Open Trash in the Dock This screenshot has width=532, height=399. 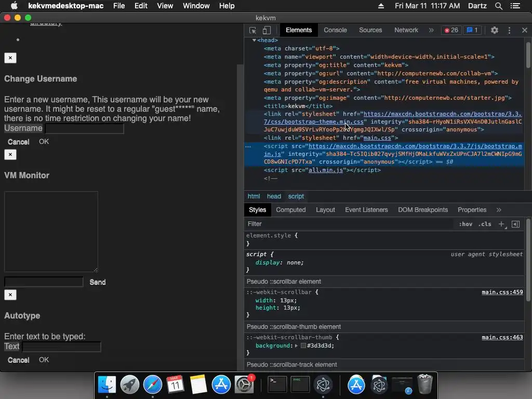click(x=425, y=384)
